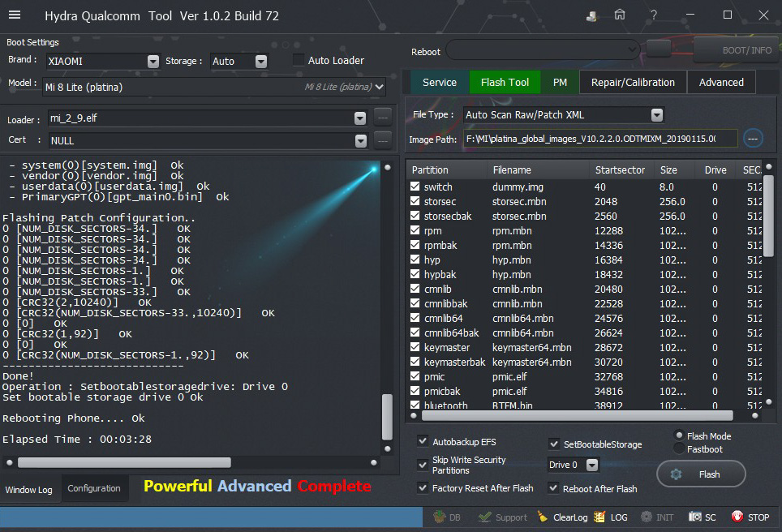Click the Flash button

701,474
